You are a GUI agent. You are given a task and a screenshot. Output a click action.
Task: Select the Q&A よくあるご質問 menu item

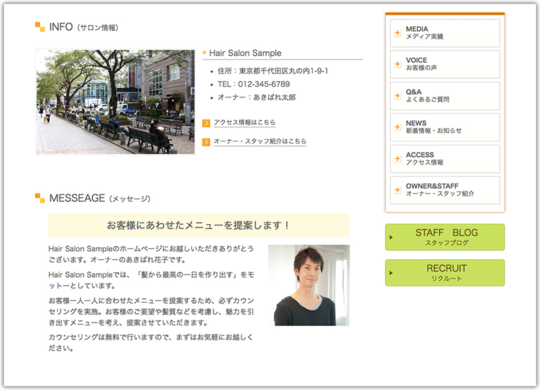(445, 95)
